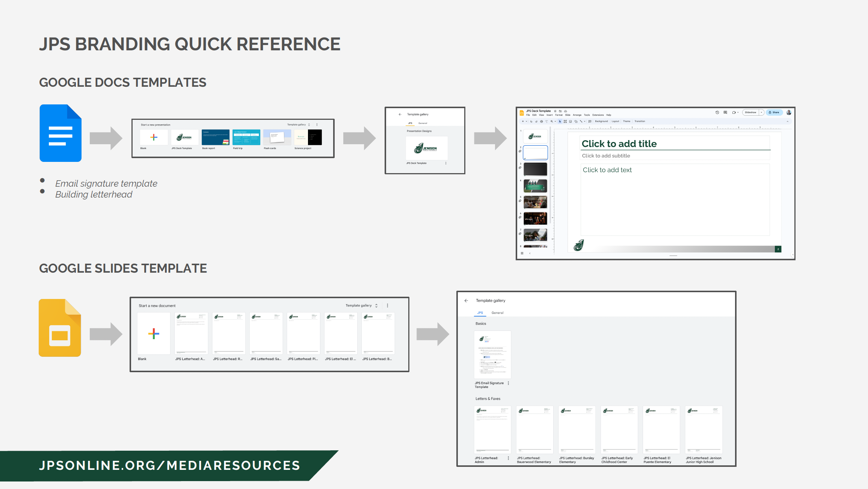
Task: Click the Slideshow button
Action: [750, 112]
